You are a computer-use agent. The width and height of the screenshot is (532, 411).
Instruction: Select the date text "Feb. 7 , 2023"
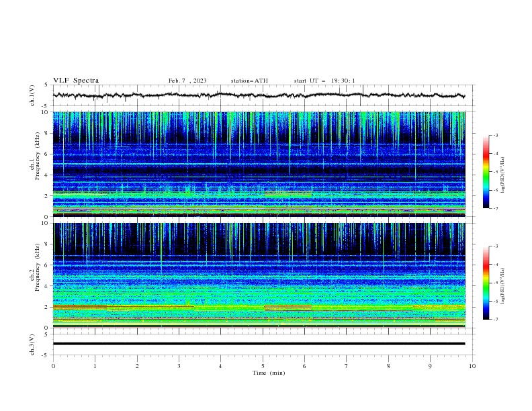pyautogui.click(x=187, y=81)
